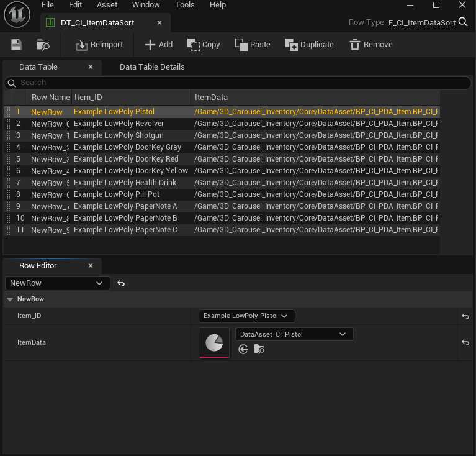Open the NewRow row selector dropdown
Viewport: 476px width, 456px height.
pyautogui.click(x=57, y=283)
